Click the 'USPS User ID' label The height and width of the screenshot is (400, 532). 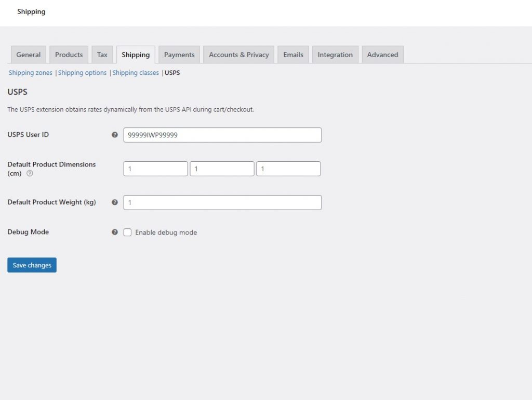(x=28, y=135)
